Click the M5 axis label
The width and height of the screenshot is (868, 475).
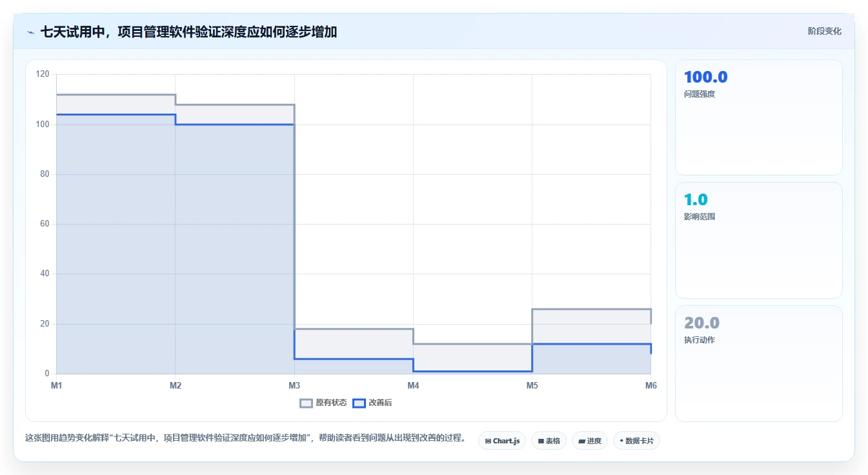pyautogui.click(x=532, y=385)
